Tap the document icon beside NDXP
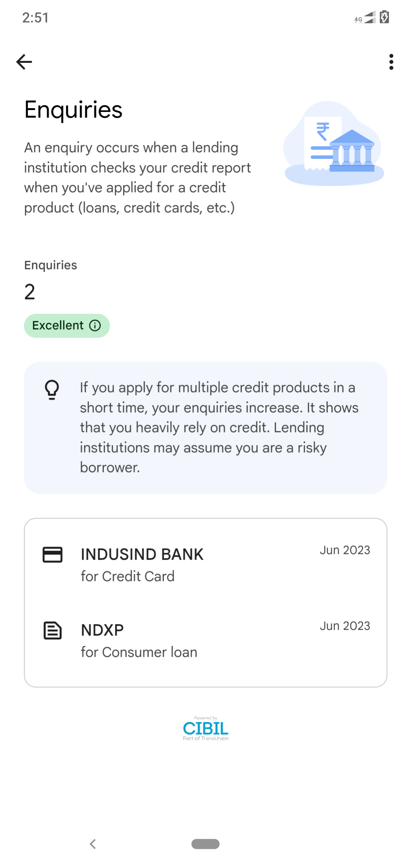This screenshot has height=868, width=411. [x=53, y=630]
